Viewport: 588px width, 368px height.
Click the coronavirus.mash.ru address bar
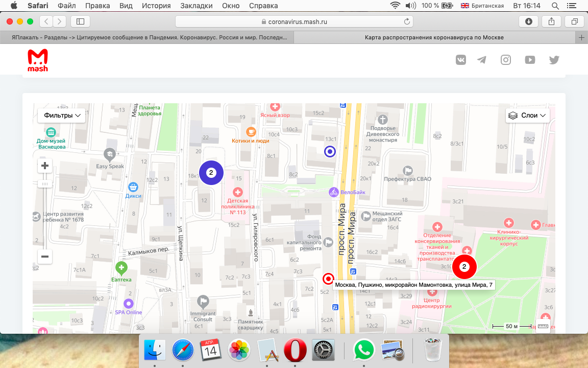click(x=294, y=21)
